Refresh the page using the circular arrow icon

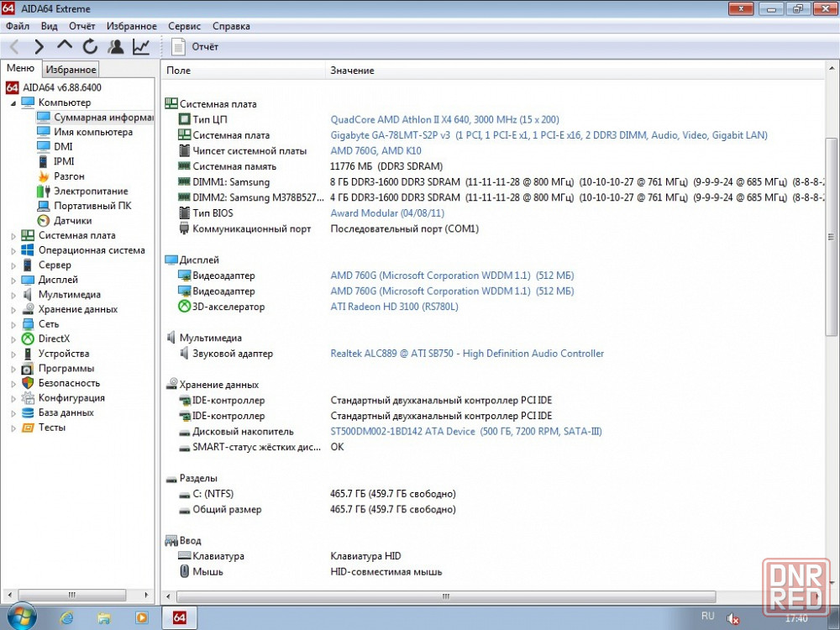[x=90, y=46]
